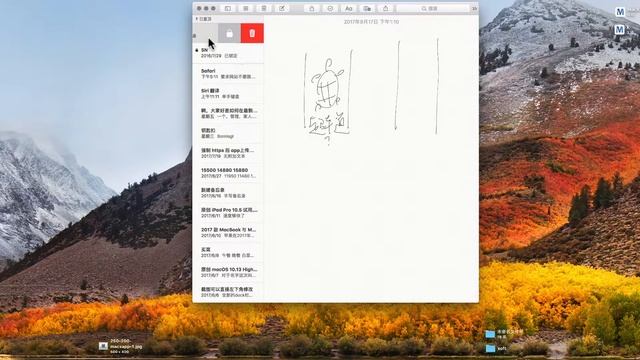Select the lower M desktop icon
This screenshot has height=360, width=640.
coord(620,29)
